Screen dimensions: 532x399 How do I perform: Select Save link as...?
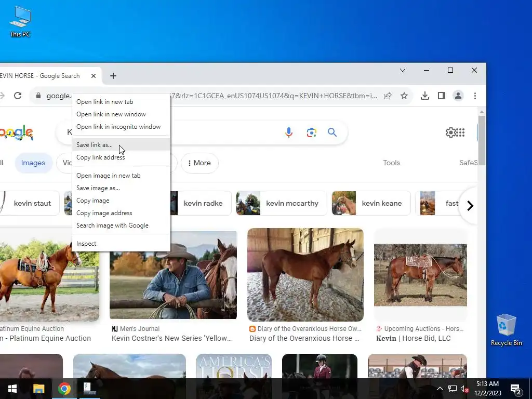[121, 145]
